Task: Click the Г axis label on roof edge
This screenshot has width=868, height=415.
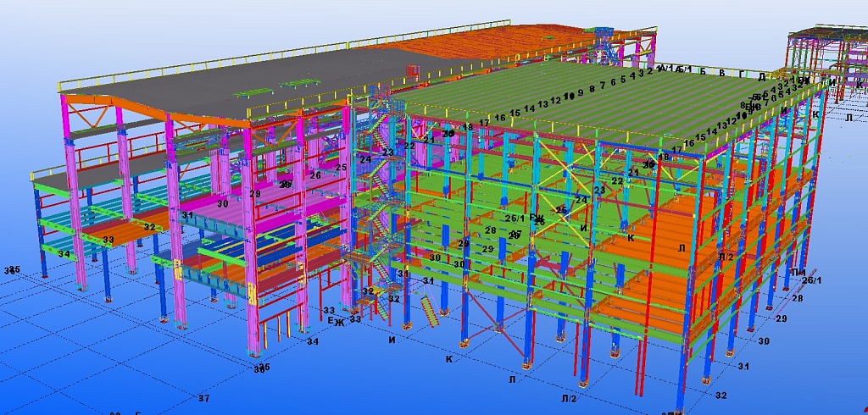Action: point(742,75)
